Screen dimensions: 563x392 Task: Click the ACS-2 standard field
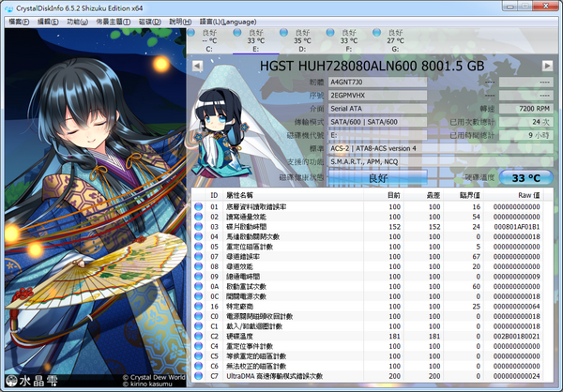[x=441, y=148]
